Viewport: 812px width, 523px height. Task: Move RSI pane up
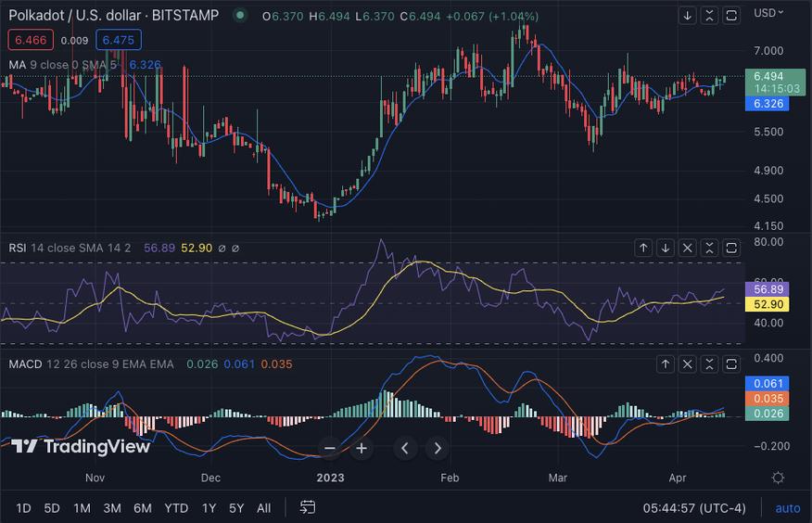point(643,249)
